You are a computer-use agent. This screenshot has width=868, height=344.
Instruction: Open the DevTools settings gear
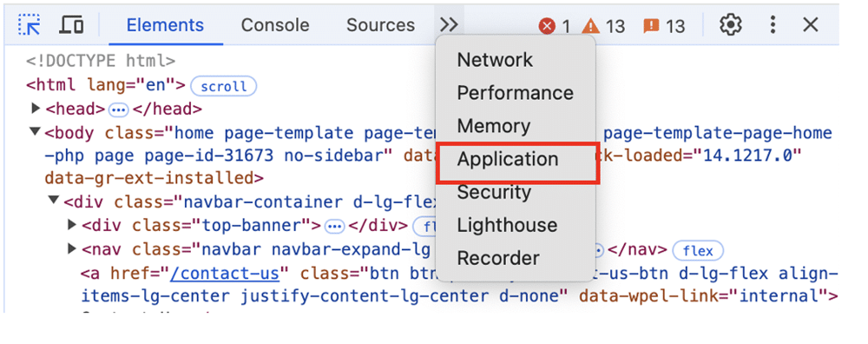point(730,25)
